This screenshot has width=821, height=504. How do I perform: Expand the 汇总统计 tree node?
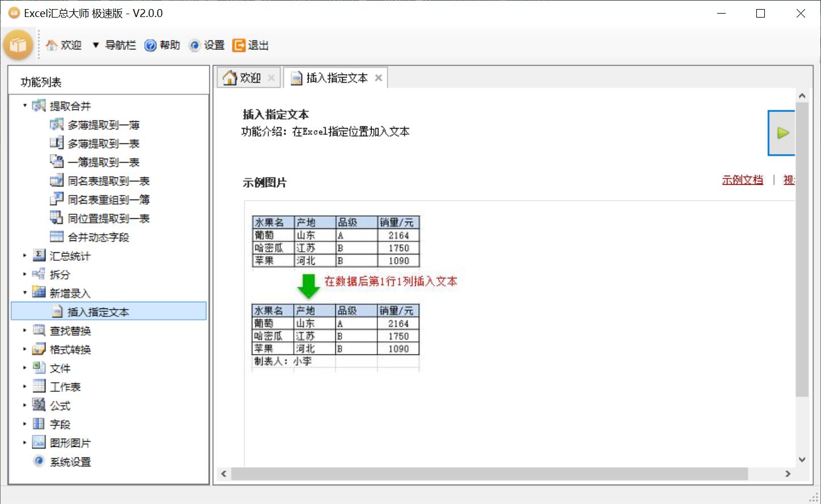pos(25,256)
